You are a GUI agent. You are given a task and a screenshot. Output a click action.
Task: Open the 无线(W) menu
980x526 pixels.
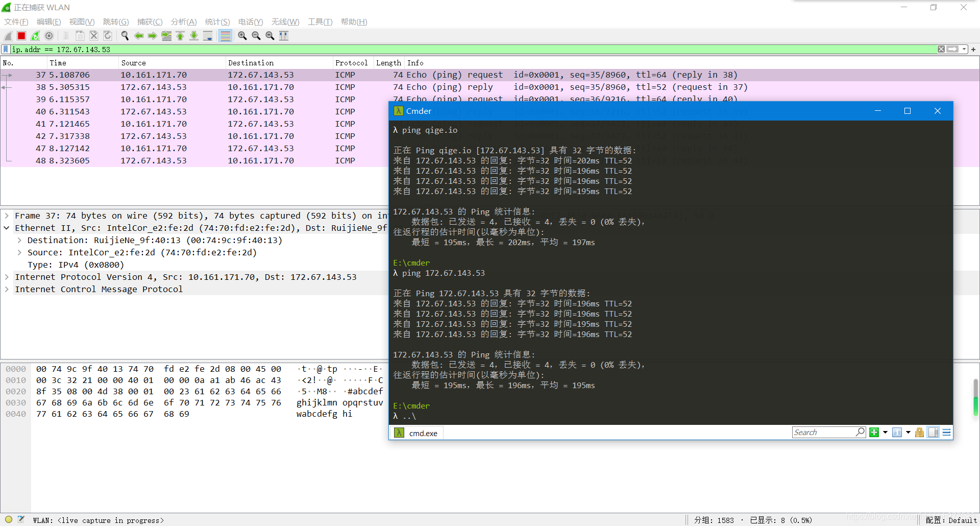[x=285, y=22]
